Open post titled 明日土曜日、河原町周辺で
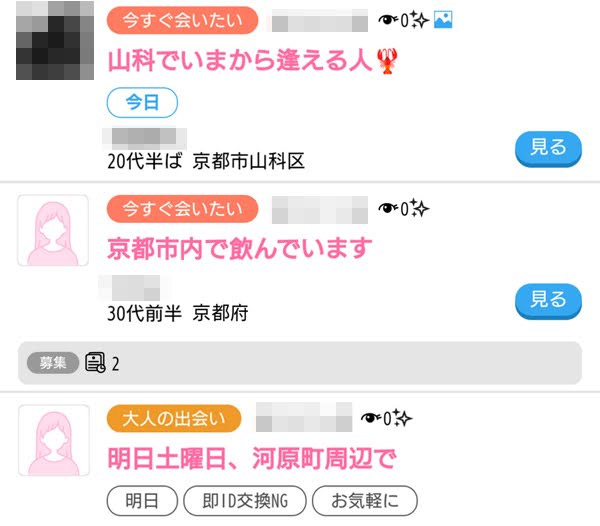 (x=252, y=458)
